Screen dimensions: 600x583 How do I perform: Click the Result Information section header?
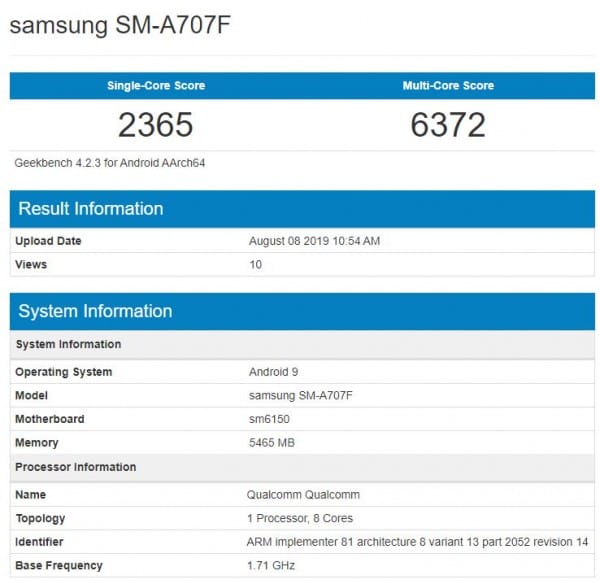[91, 209]
